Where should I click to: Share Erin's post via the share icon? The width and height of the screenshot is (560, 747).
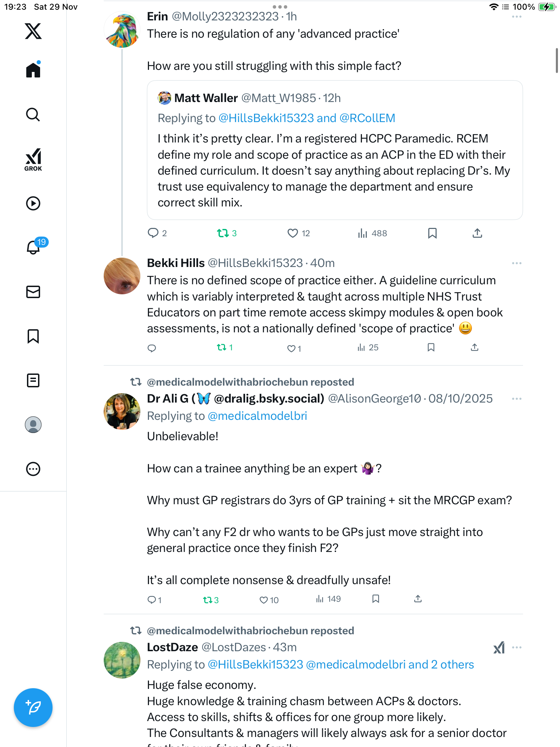pyautogui.click(x=477, y=233)
